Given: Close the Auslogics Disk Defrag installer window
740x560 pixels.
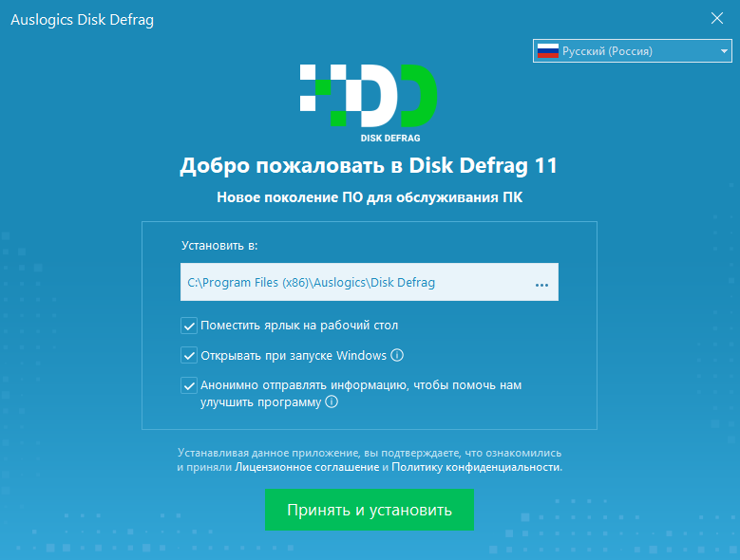Looking at the screenshot, I should (717, 18).
